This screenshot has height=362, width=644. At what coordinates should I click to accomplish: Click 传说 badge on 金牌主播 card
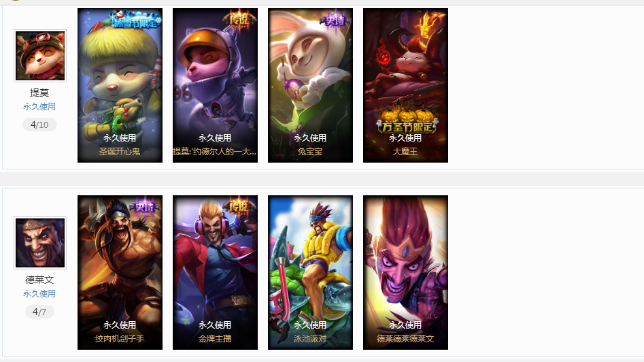tap(239, 205)
